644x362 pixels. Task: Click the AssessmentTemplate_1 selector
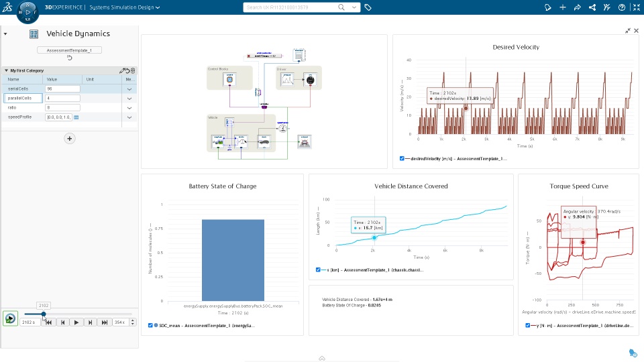tap(69, 50)
